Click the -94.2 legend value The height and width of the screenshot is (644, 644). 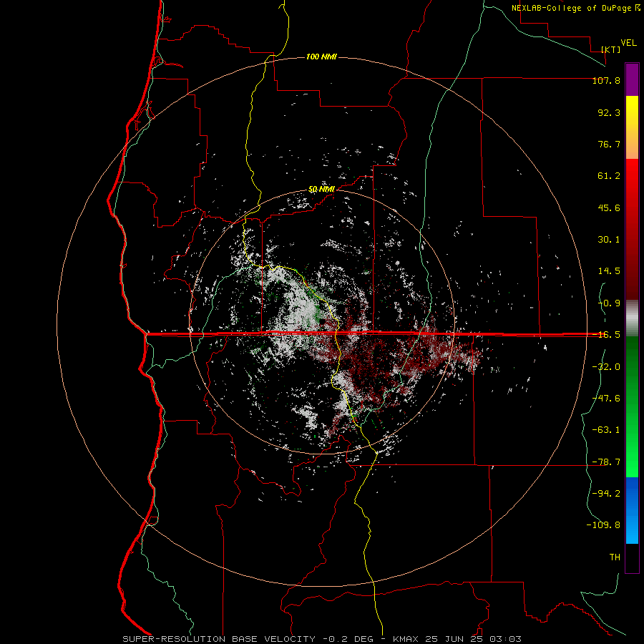[x=606, y=493]
